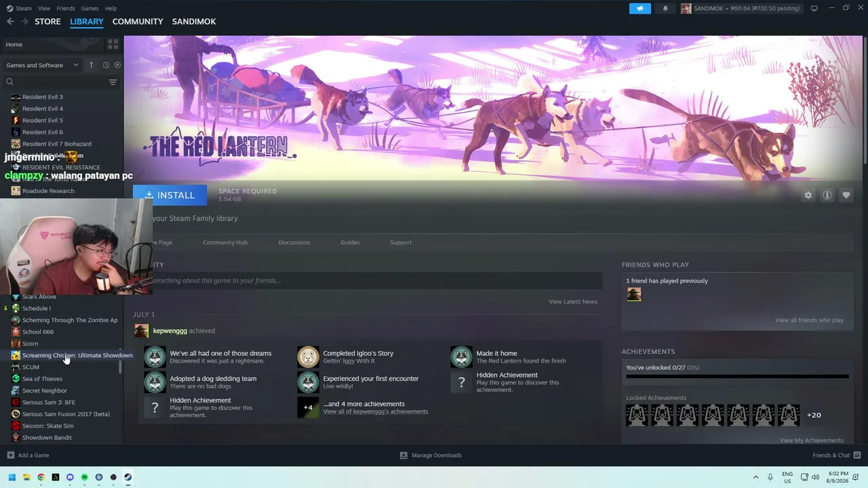Open Friends & Chat icon
The image size is (868, 488).
tap(857, 455)
